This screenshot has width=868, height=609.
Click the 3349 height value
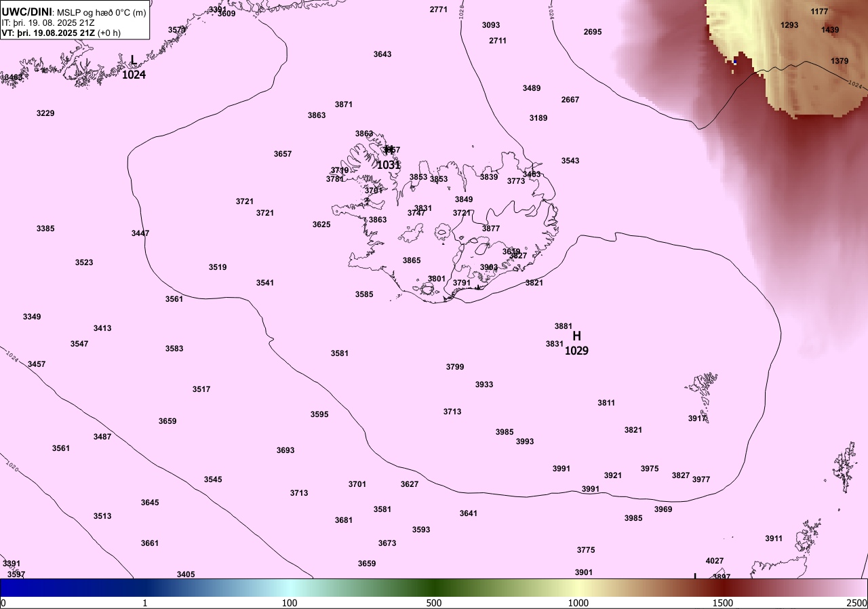click(32, 317)
